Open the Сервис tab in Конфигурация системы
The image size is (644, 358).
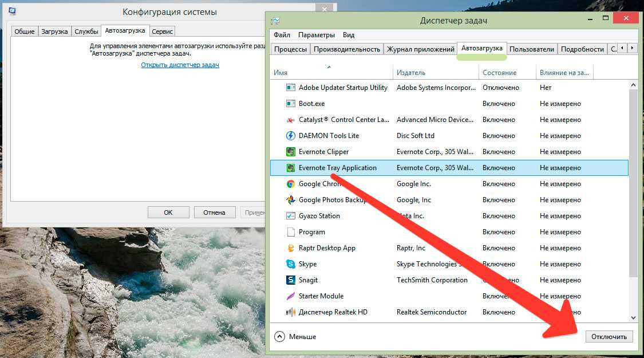coord(162,32)
